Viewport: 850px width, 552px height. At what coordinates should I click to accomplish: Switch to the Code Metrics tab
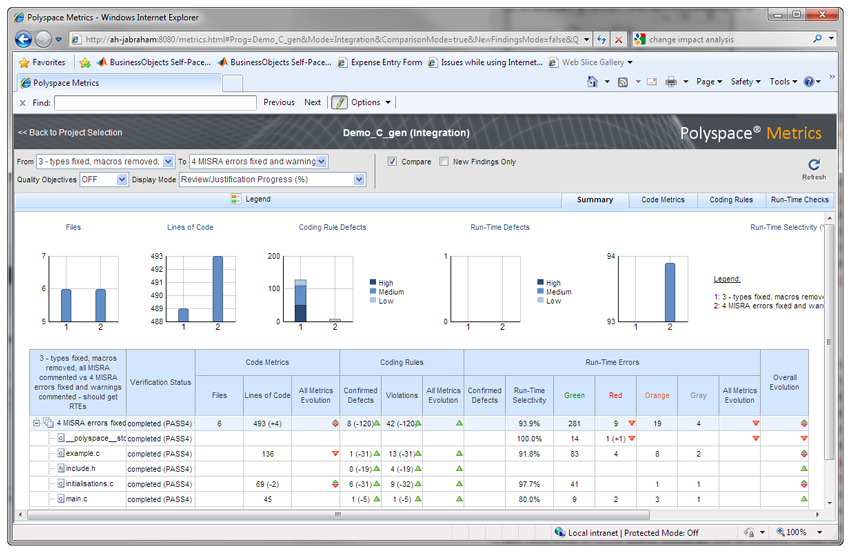coord(663,199)
